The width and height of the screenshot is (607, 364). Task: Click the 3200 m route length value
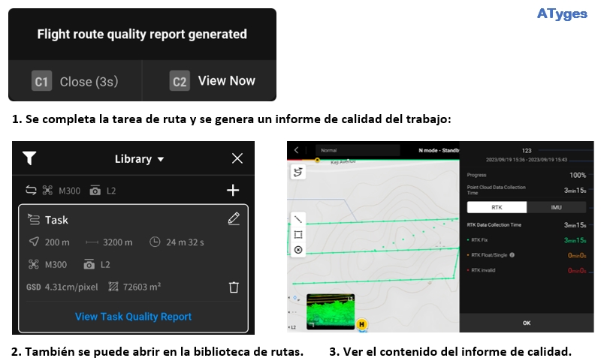pos(118,242)
